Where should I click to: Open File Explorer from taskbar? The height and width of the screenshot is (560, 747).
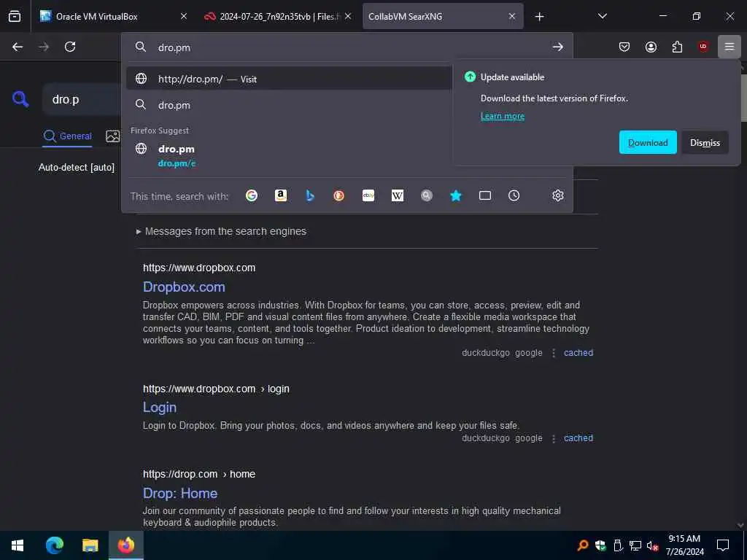point(90,545)
